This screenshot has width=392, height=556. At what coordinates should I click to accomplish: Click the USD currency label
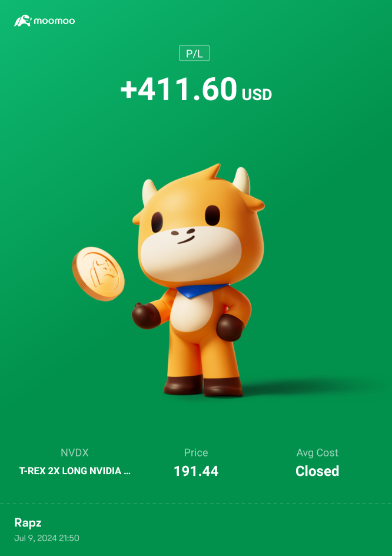click(257, 94)
